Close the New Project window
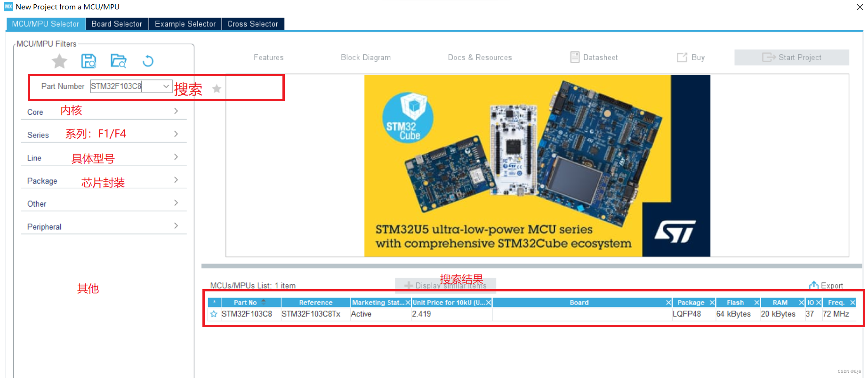 (x=860, y=7)
